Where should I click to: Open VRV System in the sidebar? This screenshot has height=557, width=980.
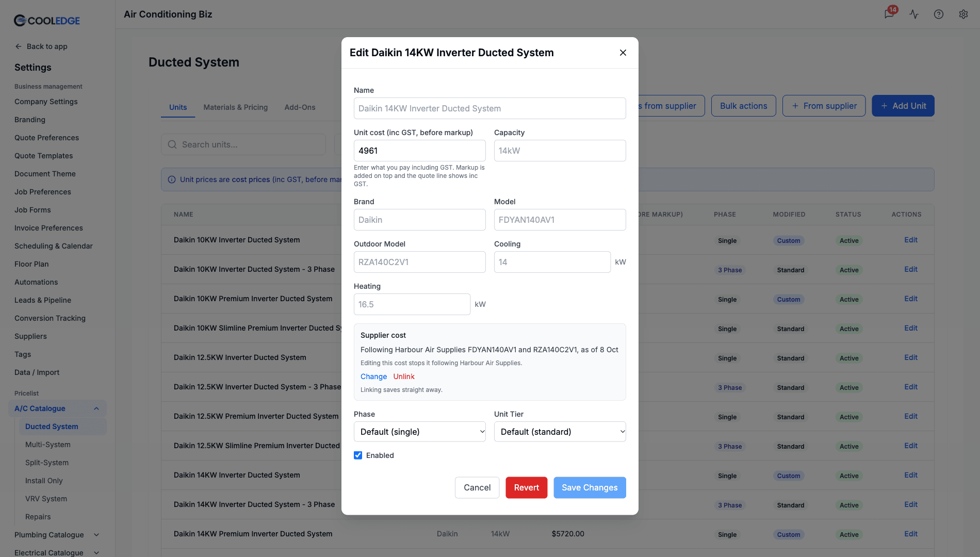(x=46, y=499)
